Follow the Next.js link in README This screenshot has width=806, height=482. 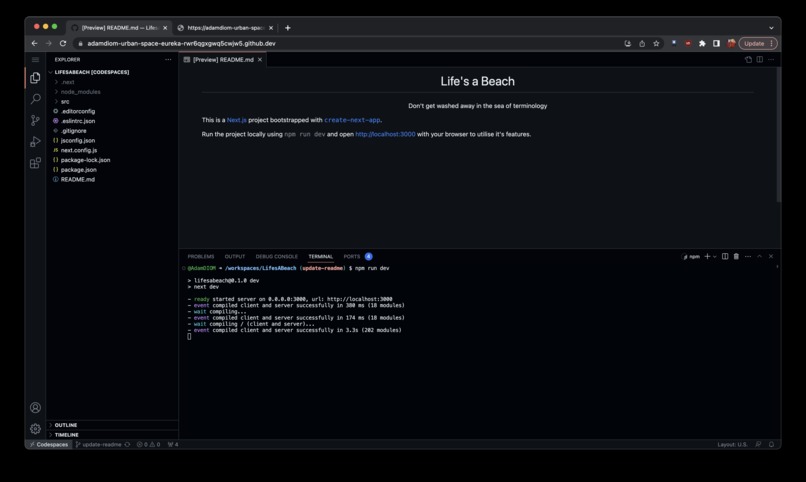(x=236, y=120)
